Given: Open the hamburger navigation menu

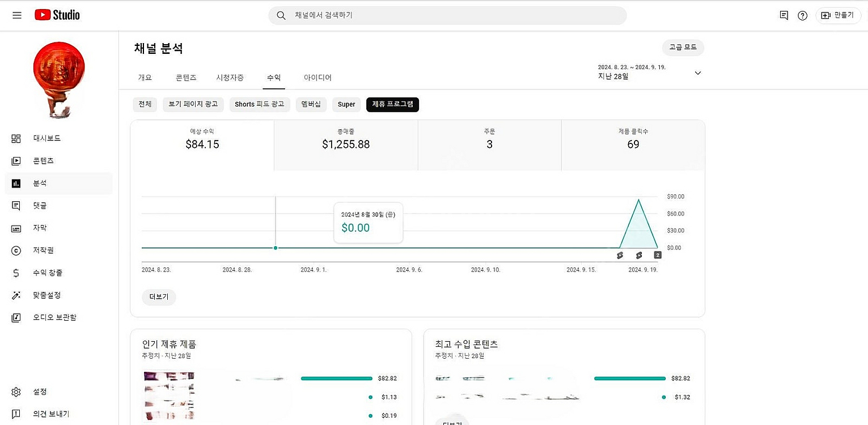Looking at the screenshot, I should pos(17,15).
